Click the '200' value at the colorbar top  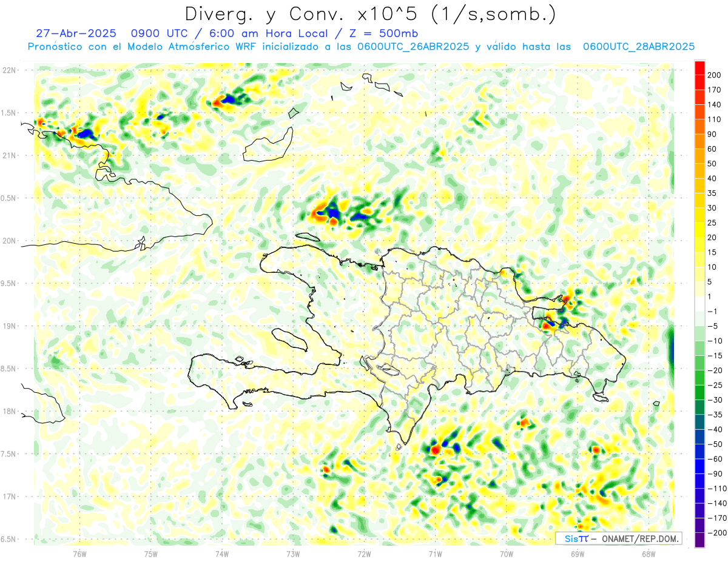coord(715,75)
